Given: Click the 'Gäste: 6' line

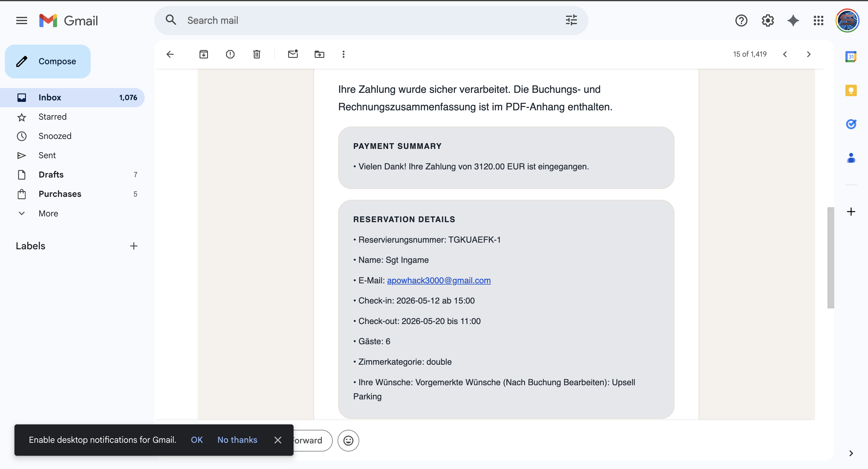Looking at the screenshot, I should click(372, 341).
